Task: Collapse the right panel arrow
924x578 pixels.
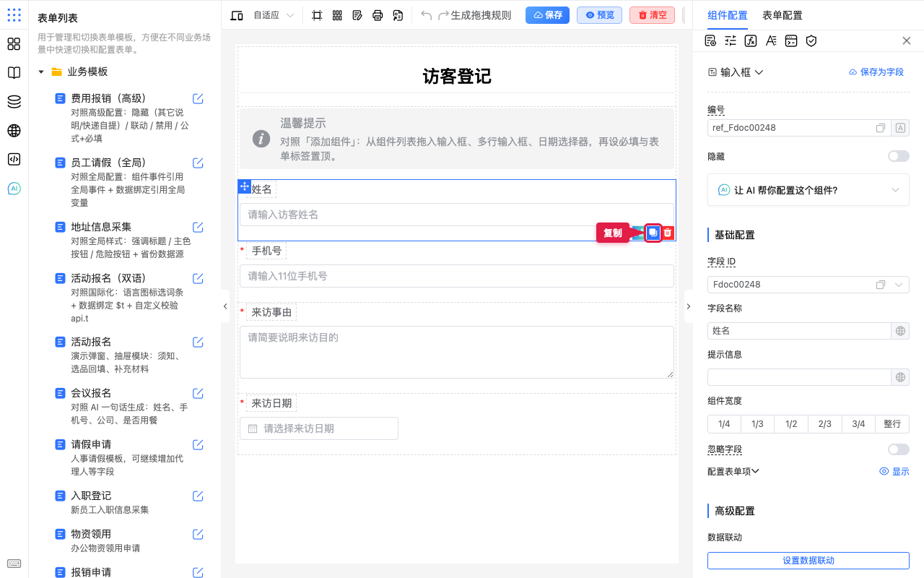Action: pos(688,306)
